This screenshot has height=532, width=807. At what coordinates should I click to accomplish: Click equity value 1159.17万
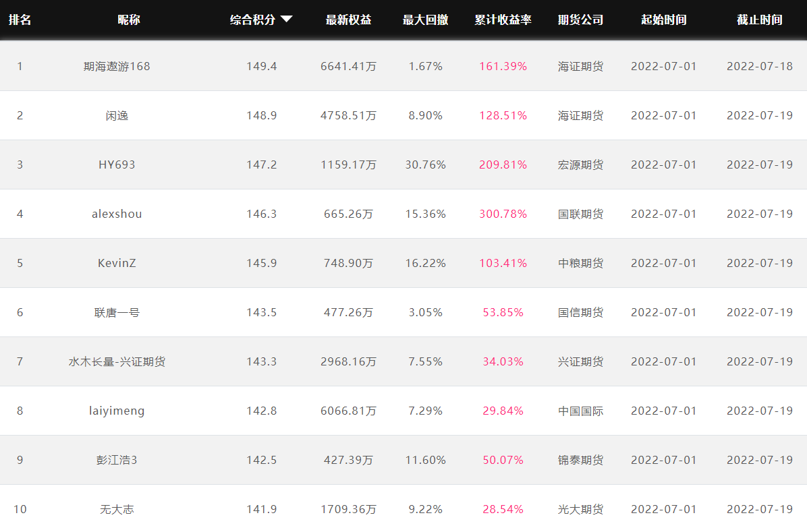[x=348, y=165]
